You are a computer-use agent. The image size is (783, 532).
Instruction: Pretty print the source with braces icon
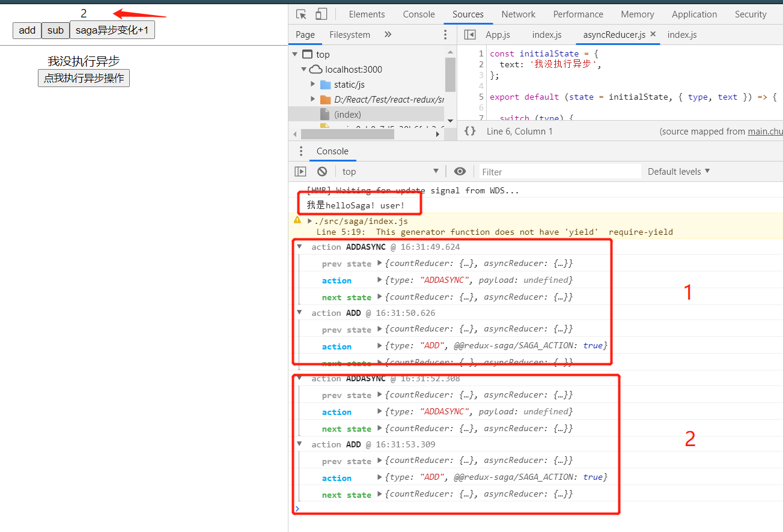tap(470, 131)
